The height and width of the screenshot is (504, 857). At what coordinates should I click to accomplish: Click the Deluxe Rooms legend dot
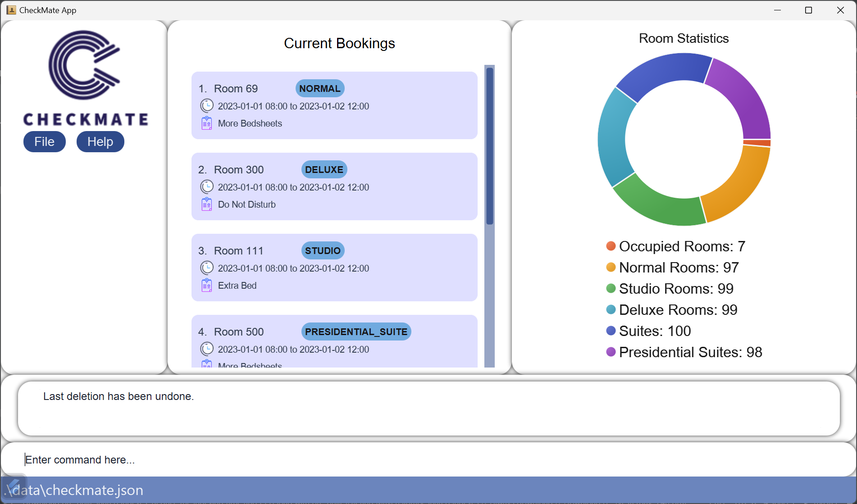611,309
